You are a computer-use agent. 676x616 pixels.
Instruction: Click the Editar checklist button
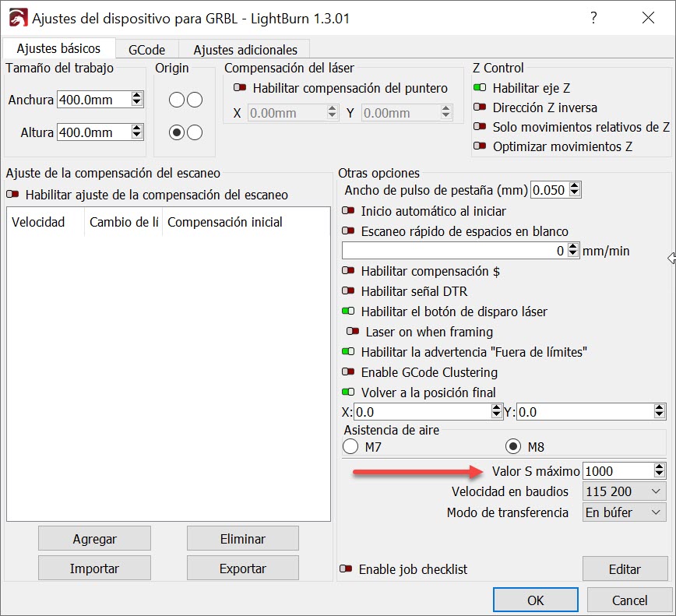(625, 569)
